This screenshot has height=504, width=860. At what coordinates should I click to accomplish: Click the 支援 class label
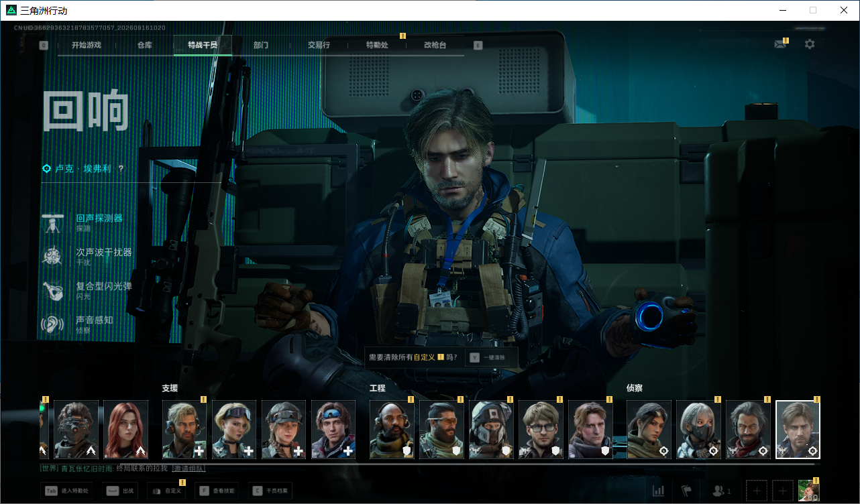point(170,388)
